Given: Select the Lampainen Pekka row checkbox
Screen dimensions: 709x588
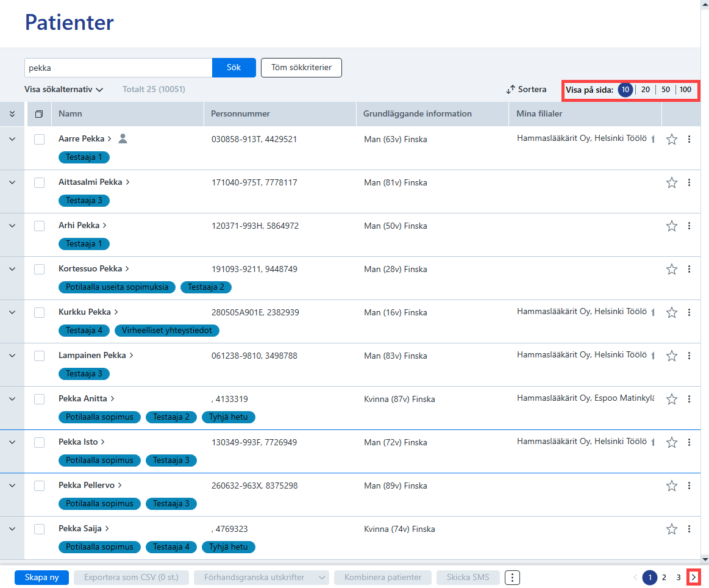Looking at the screenshot, I should (40, 356).
